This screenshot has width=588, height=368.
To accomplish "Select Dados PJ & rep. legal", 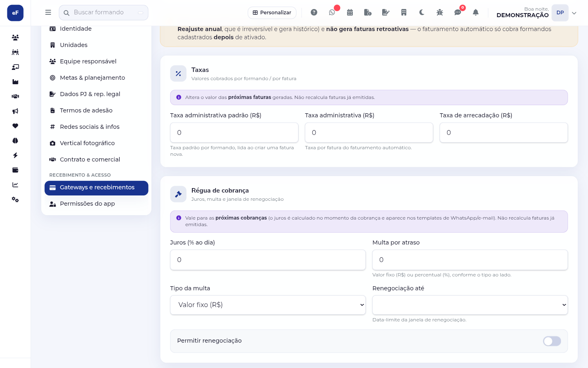I will click(96, 94).
